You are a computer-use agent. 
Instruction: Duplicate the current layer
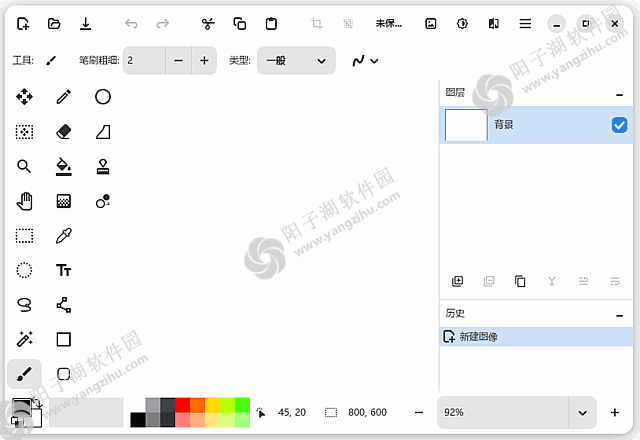point(520,281)
